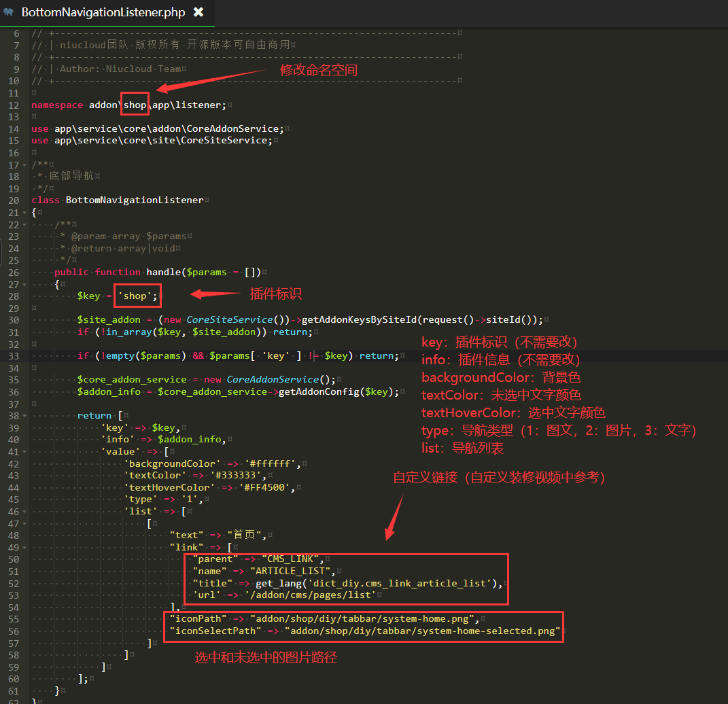Click line number 33 in the gutter
The image size is (728, 704).
coord(14,355)
